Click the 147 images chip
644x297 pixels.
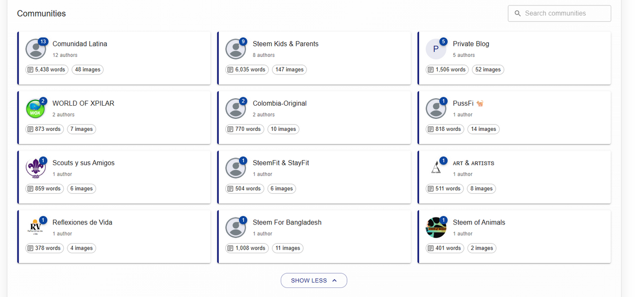[289, 69]
